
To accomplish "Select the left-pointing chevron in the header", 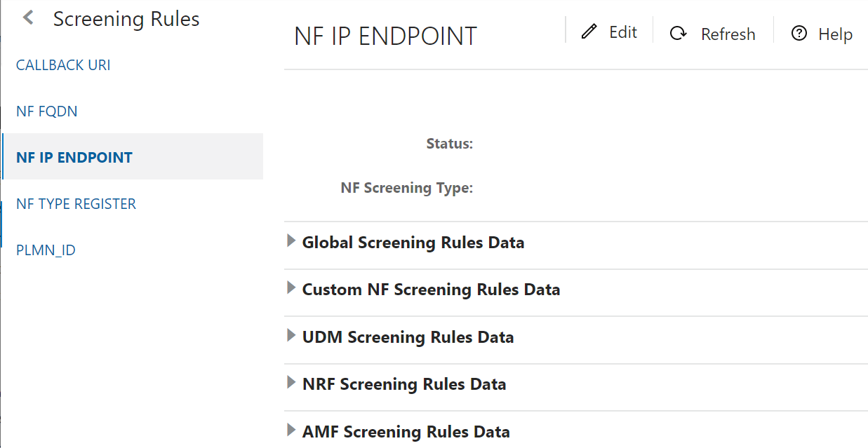I will (x=27, y=17).
